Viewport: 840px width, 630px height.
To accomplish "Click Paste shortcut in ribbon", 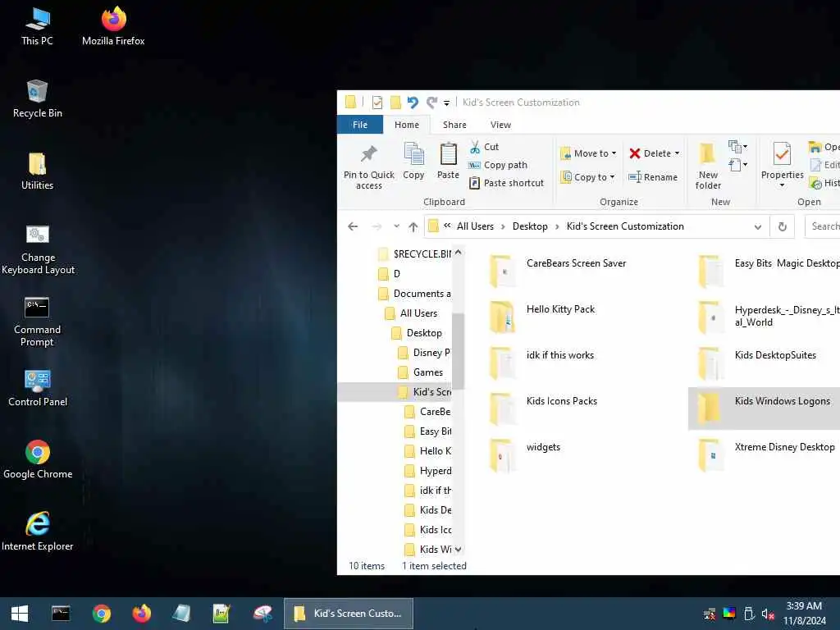I will pyautogui.click(x=506, y=183).
